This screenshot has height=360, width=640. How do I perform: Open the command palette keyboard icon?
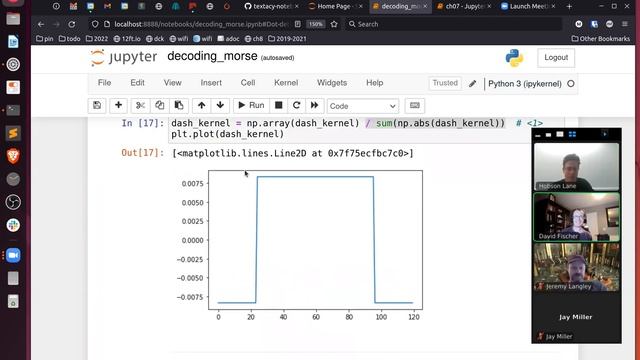(x=415, y=105)
